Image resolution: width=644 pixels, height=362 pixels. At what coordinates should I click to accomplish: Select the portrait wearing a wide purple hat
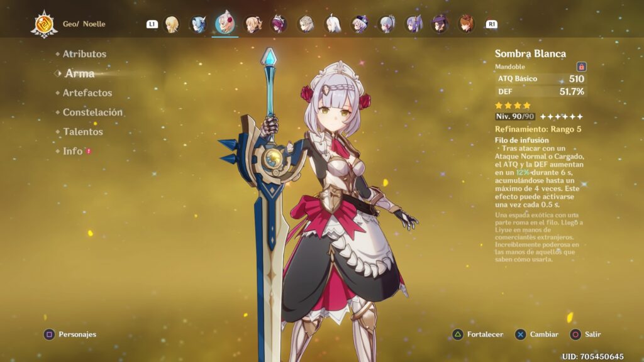click(x=440, y=25)
